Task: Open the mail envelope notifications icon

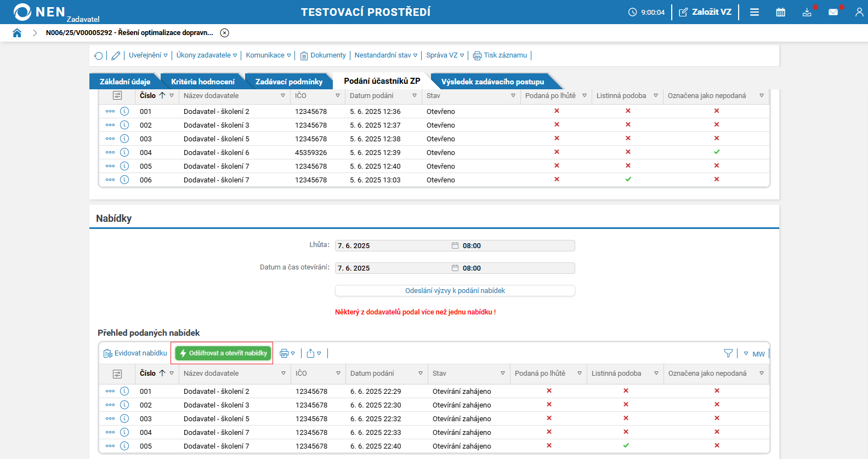Action: (833, 12)
